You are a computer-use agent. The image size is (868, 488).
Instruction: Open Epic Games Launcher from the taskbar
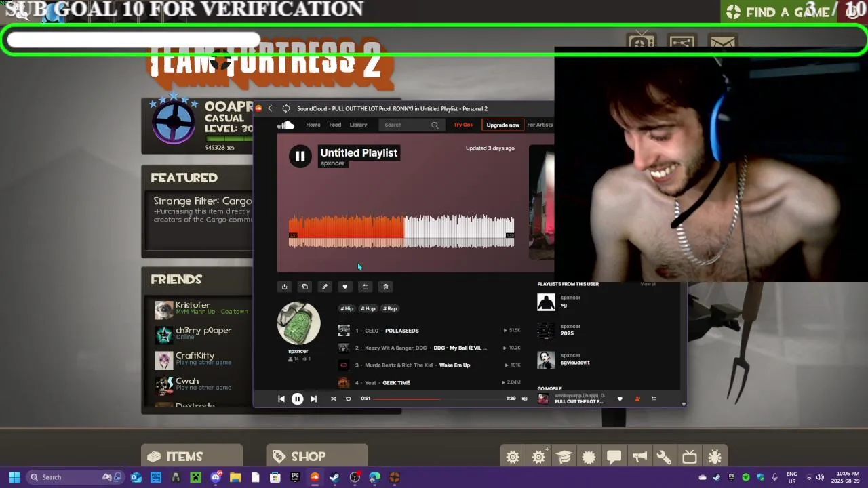[295, 477]
